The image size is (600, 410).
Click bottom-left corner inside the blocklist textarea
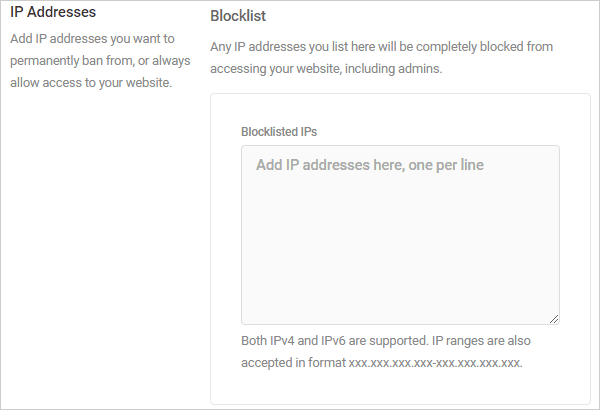(251, 316)
